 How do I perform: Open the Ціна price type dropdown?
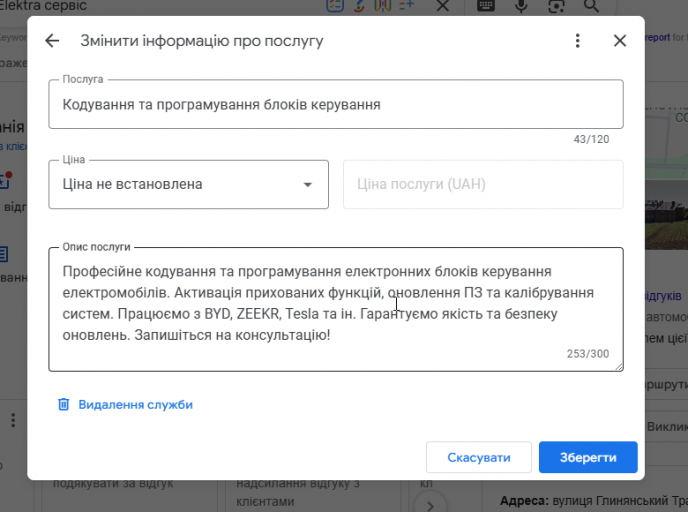188,184
